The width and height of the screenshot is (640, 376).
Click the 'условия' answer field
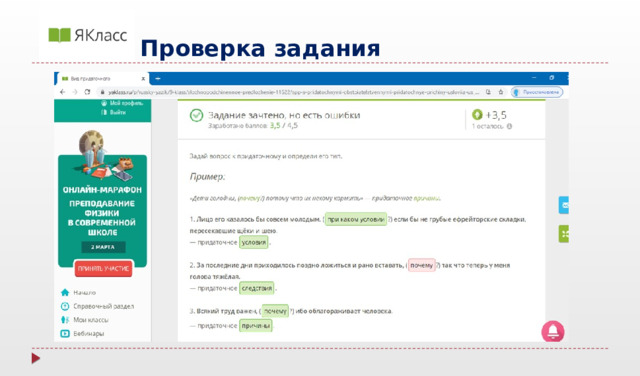point(253,242)
